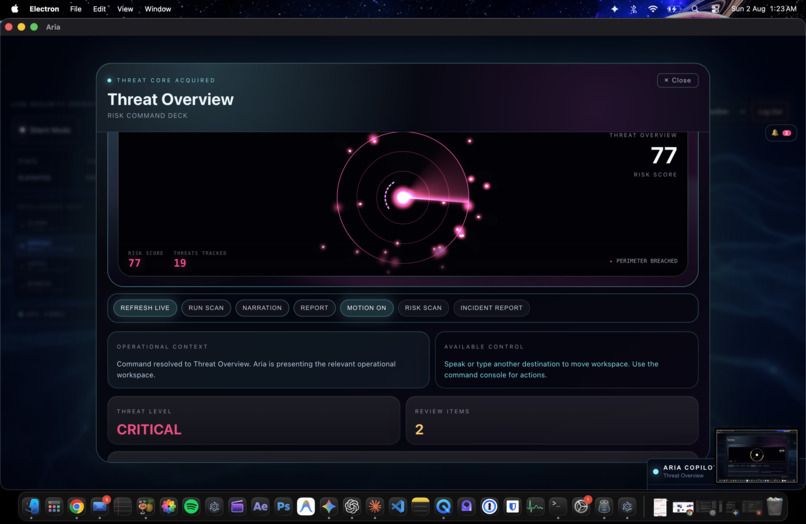
Task: Click the Report button
Action: (315, 308)
